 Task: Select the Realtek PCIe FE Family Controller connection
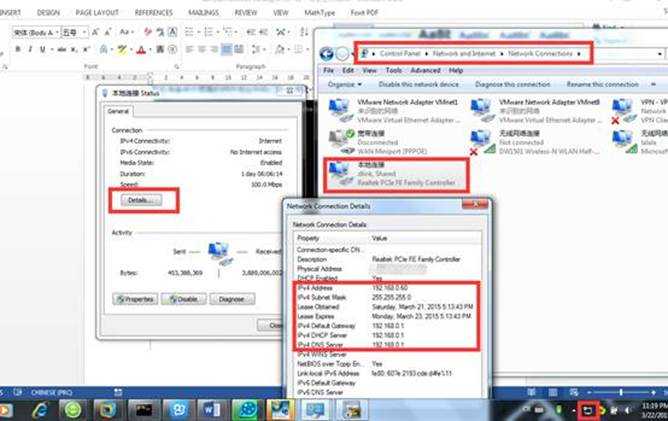[x=396, y=174]
